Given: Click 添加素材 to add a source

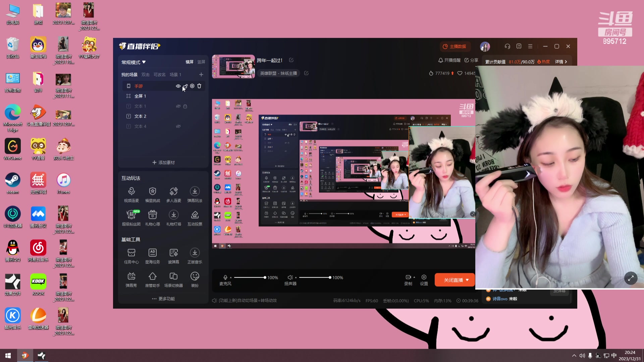Looking at the screenshot, I should pyautogui.click(x=163, y=163).
